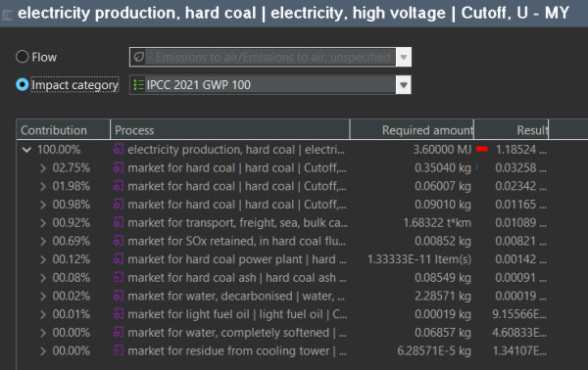588x370 pixels.
Task: Click process icon of light fuel oil row
Action: (x=119, y=314)
